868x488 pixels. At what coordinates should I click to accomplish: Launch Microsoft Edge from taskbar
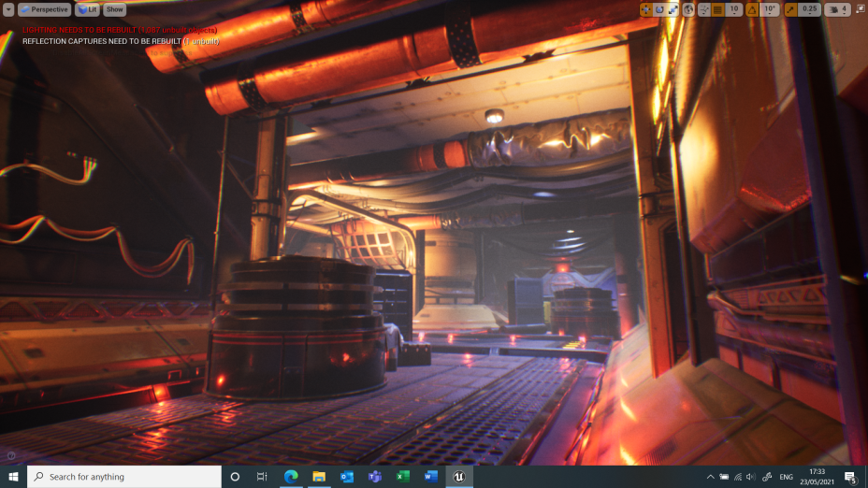coord(291,477)
